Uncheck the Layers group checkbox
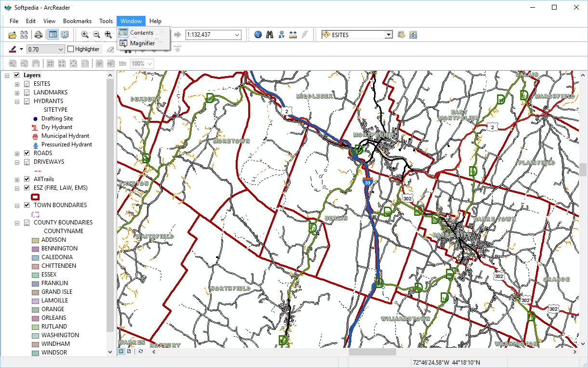The image size is (588, 368). coord(17,75)
